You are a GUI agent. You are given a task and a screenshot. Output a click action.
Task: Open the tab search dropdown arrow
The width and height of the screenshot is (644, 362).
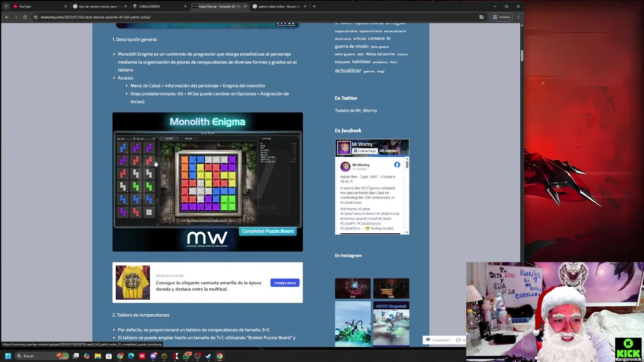click(x=6, y=7)
